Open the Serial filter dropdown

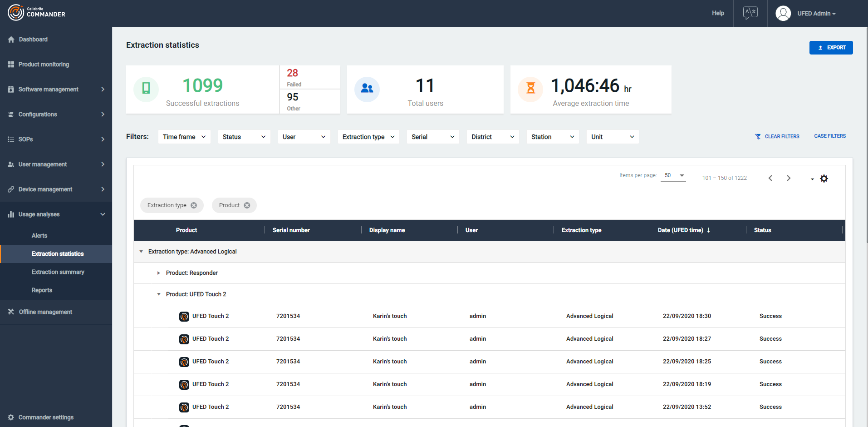[x=433, y=137]
